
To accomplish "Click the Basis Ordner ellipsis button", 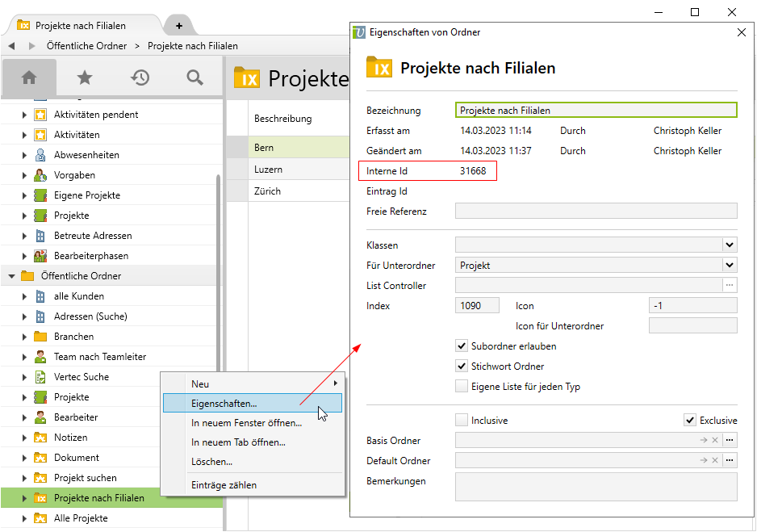I will click(730, 440).
